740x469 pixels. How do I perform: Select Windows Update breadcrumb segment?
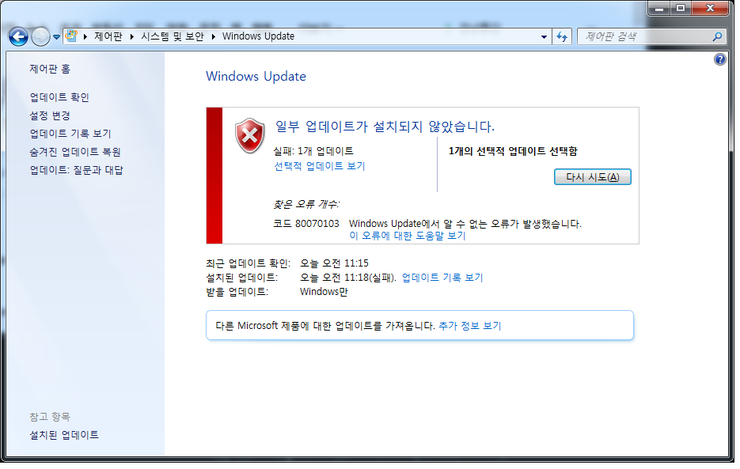click(x=258, y=36)
